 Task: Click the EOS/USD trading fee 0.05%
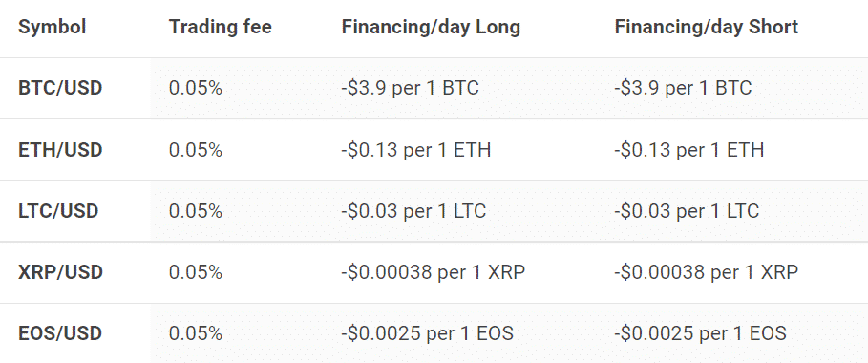point(196,333)
